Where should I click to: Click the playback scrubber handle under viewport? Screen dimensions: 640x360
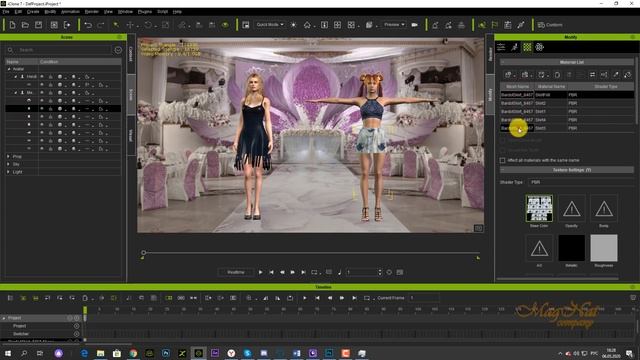(143, 253)
